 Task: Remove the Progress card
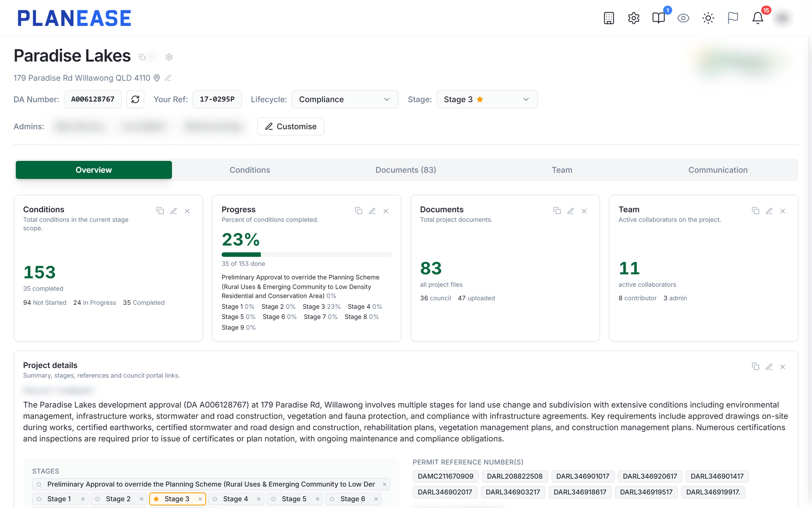[386, 211]
